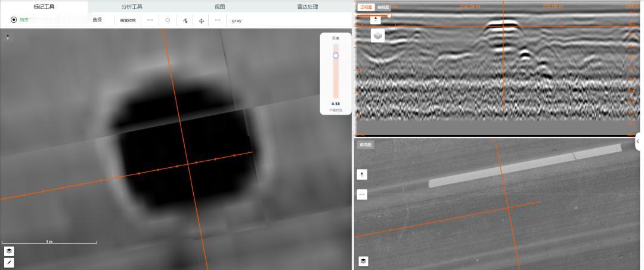Click the 病害校核 button
Viewport: 644px width, 270px height.
point(128,20)
